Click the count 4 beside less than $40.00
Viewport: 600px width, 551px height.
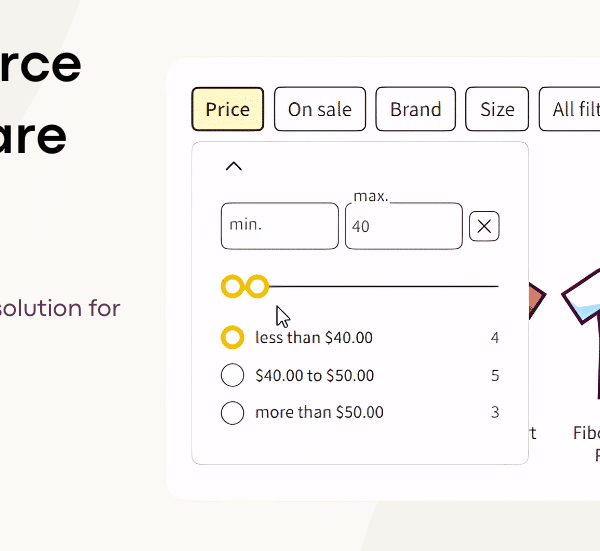point(494,338)
